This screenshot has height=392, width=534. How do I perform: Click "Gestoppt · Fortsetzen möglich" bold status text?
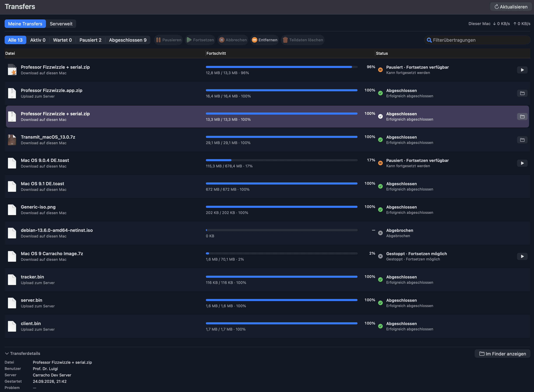pyautogui.click(x=416, y=254)
